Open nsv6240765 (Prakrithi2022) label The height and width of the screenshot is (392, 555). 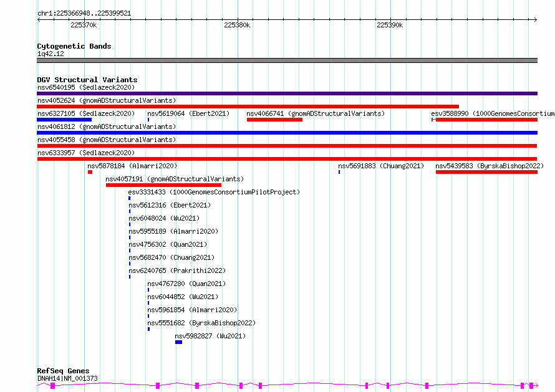(x=177, y=270)
